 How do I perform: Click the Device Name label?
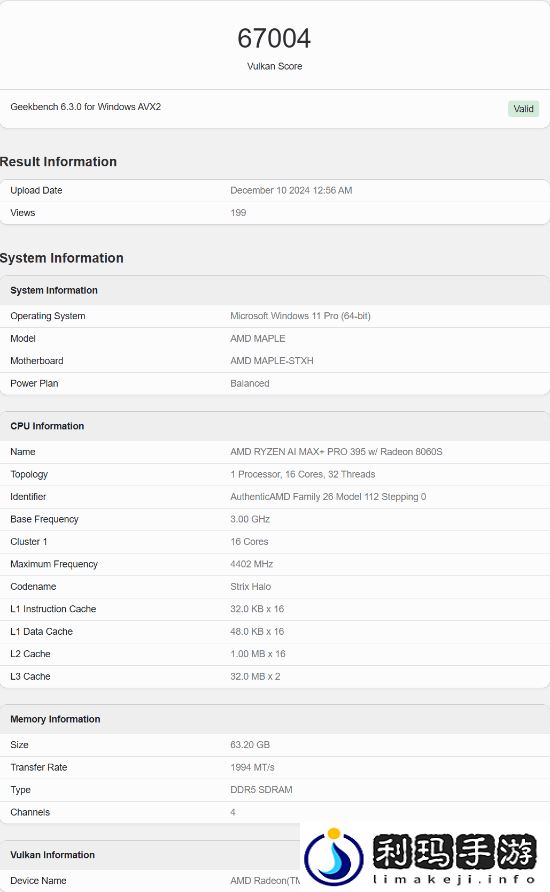(38, 881)
